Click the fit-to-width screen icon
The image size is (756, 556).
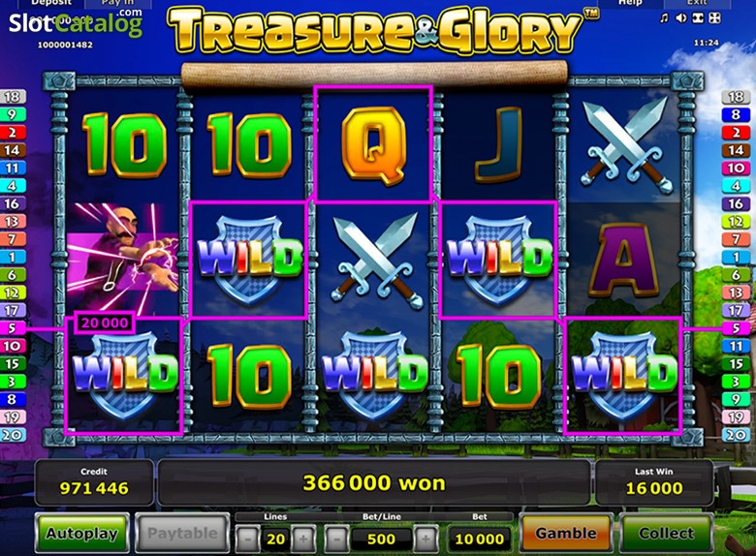[x=698, y=18]
